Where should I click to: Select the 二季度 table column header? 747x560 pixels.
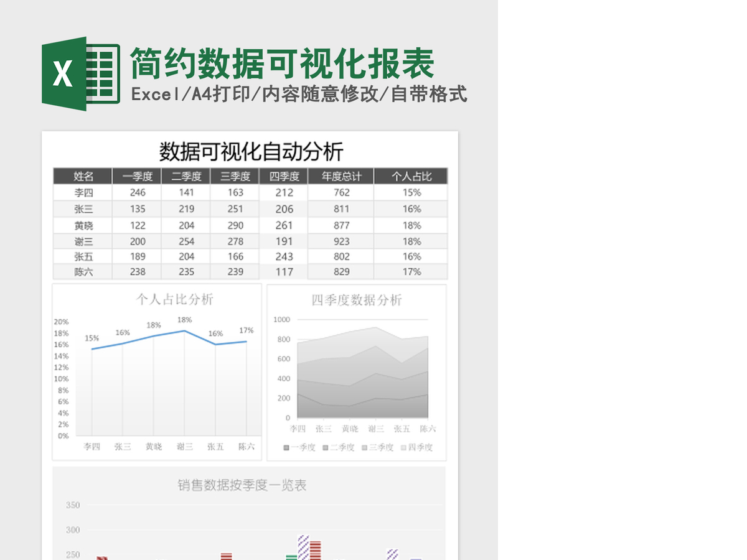[186, 176]
